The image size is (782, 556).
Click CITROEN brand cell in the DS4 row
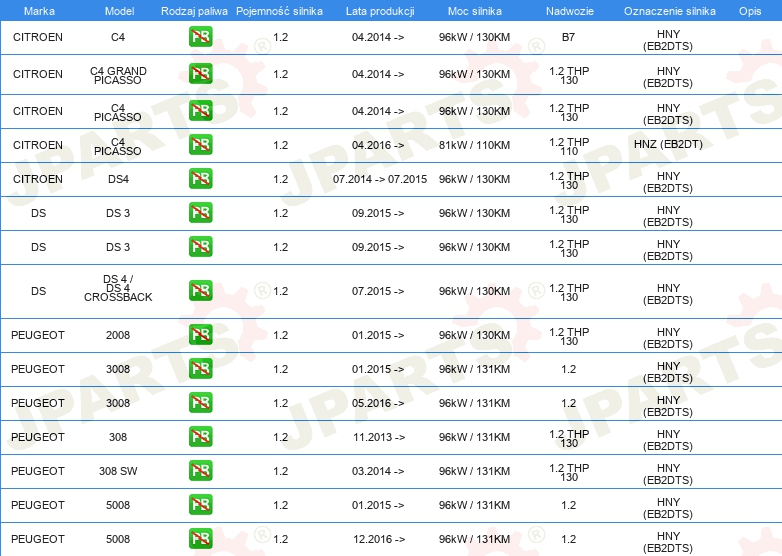(x=38, y=179)
